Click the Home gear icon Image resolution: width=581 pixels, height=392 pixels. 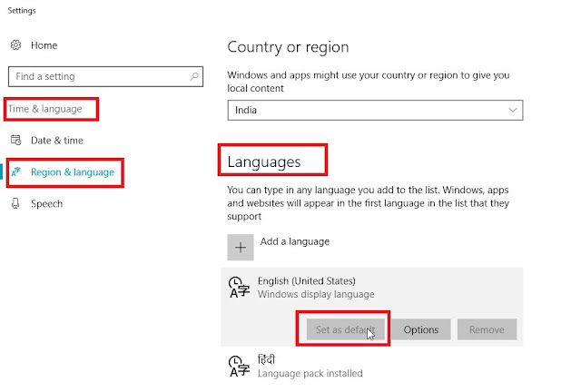tap(15, 45)
